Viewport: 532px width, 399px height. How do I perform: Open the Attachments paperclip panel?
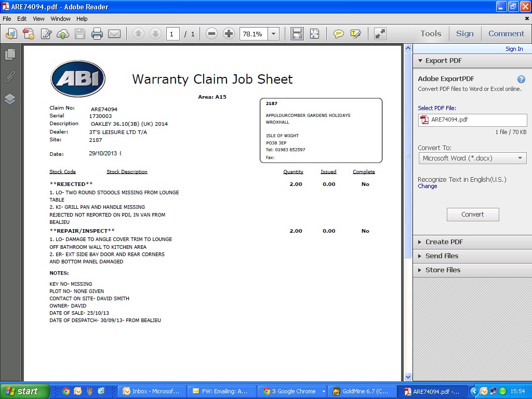[x=10, y=77]
